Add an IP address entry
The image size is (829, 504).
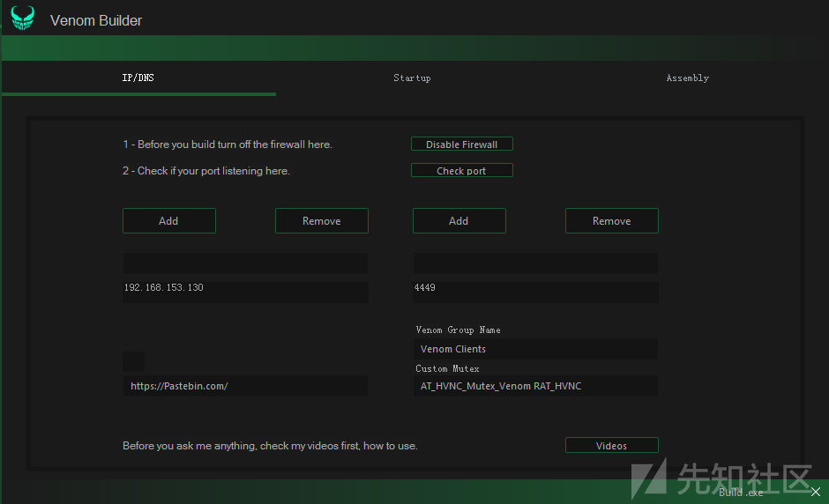point(169,221)
